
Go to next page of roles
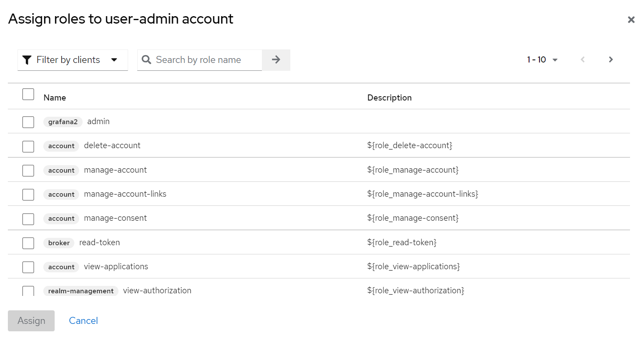tap(611, 60)
